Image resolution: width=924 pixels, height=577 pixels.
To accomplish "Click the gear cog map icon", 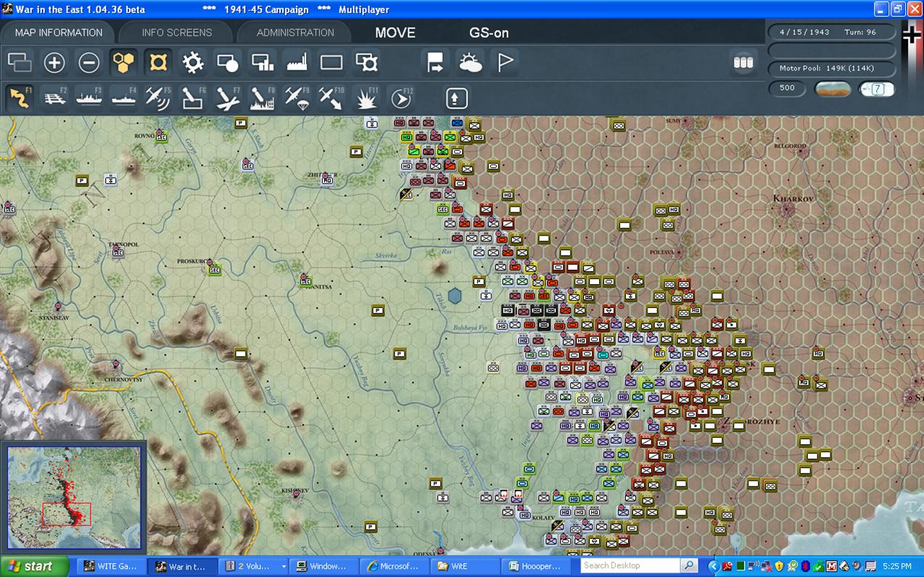I will tap(193, 63).
